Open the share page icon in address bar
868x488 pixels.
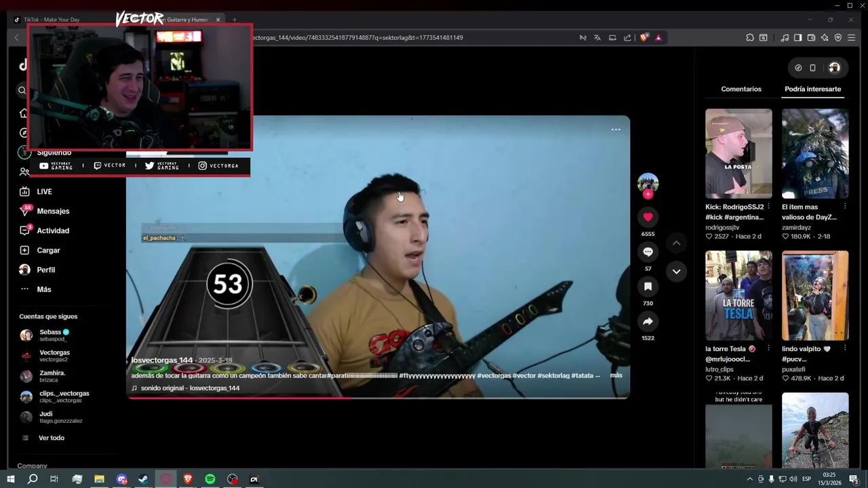[627, 37]
